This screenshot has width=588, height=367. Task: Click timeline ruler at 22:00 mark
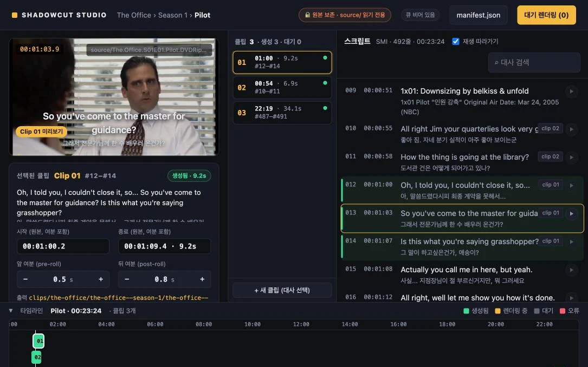coord(544,324)
